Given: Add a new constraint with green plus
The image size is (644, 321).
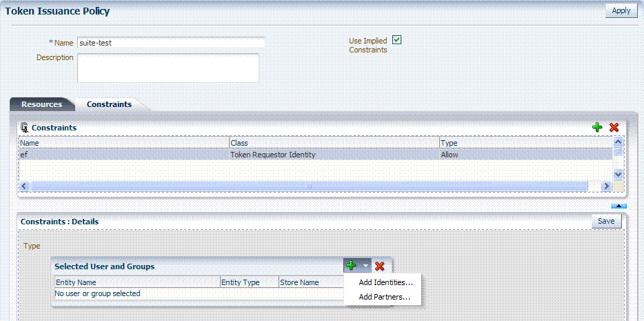Looking at the screenshot, I should (597, 128).
